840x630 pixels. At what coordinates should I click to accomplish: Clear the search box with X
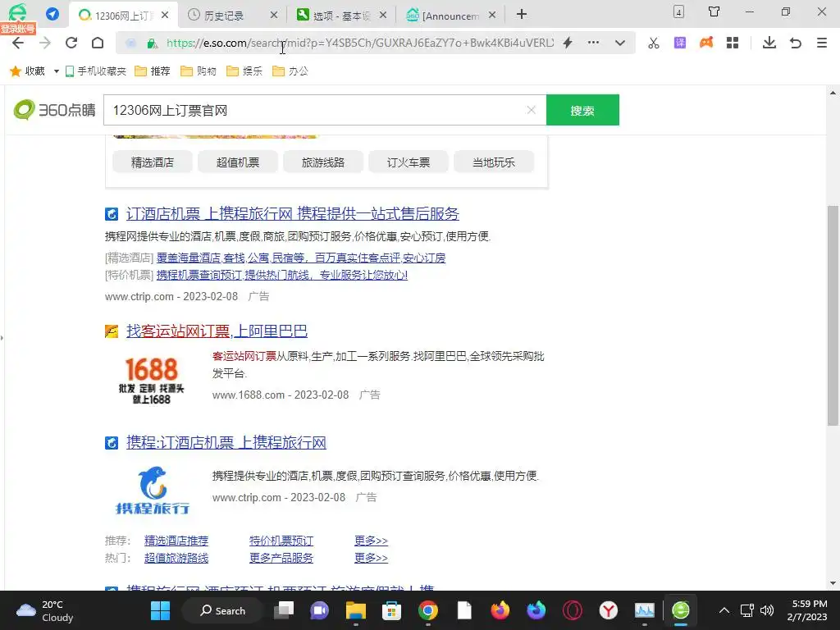(532, 110)
